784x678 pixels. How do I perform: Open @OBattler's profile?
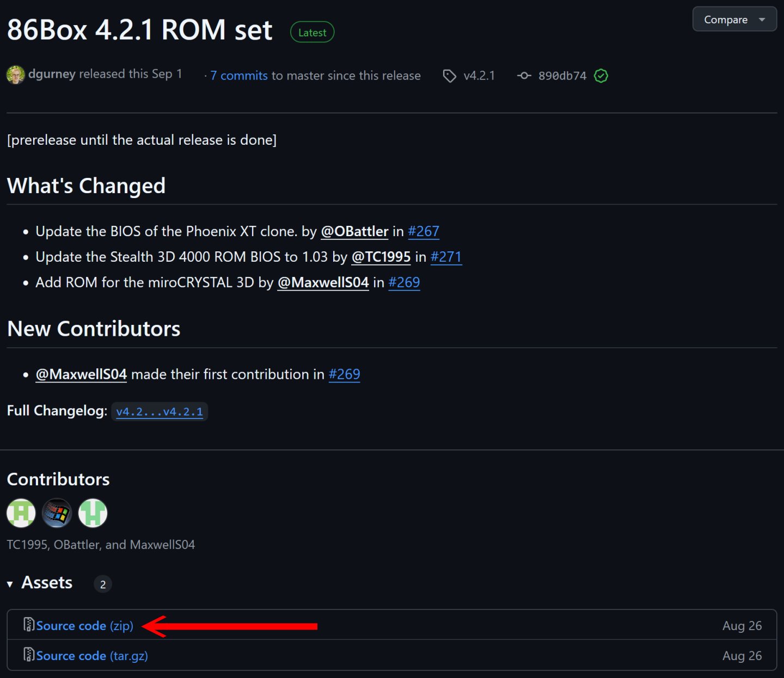(x=354, y=231)
